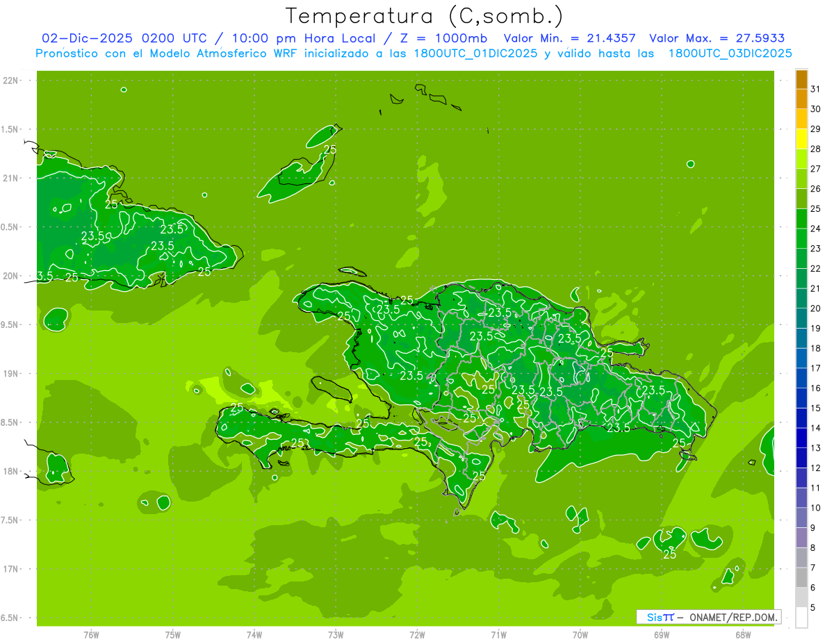The width and height of the screenshot is (834, 644).
Task: Click the "19N" latitude axis label
Action: point(12,374)
